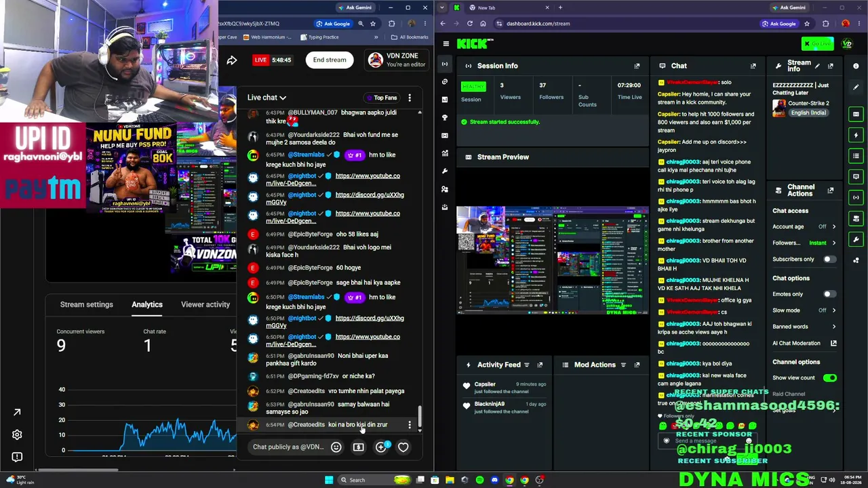
Task: Open Chrome extensions in YouTube window
Action: [391, 24]
